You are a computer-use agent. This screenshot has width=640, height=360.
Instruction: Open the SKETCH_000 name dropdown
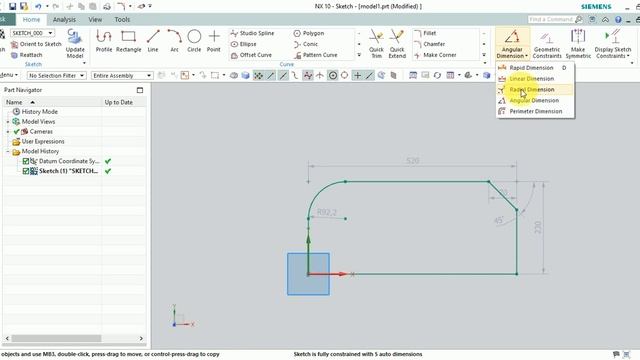pos(50,33)
